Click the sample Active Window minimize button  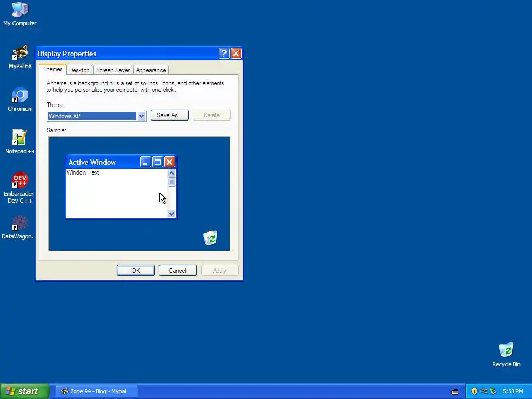tap(145, 162)
